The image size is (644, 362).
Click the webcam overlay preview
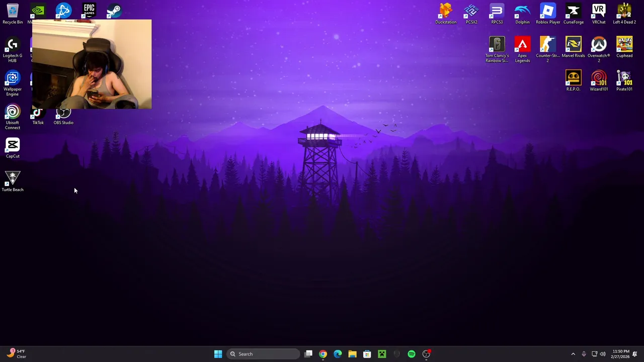tap(92, 64)
